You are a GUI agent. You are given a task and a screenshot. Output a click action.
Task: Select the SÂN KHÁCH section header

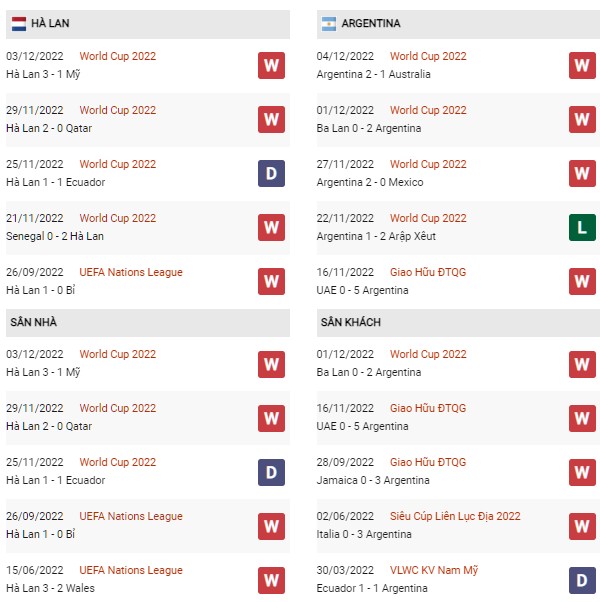pyautogui.click(x=458, y=322)
